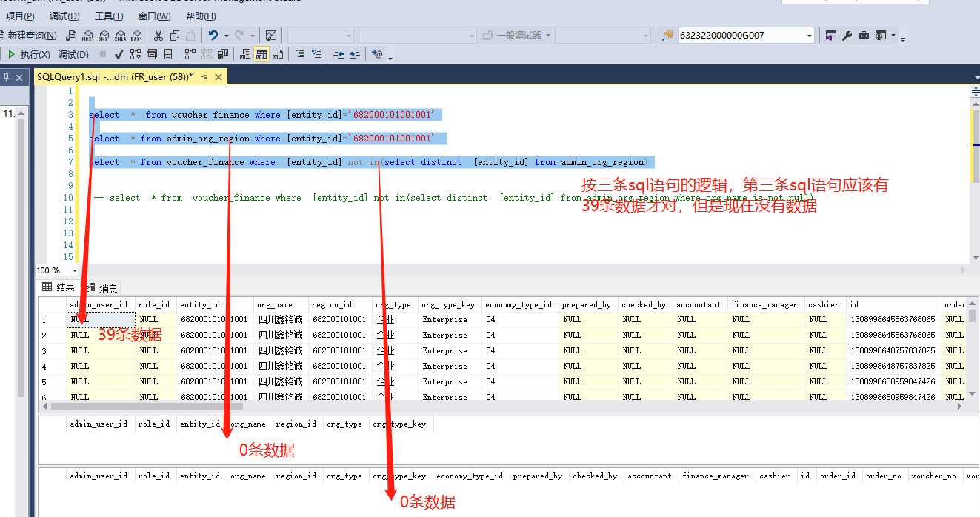Open the 100 % zoom dropdown
The image size is (980, 517).
point(74,270)
